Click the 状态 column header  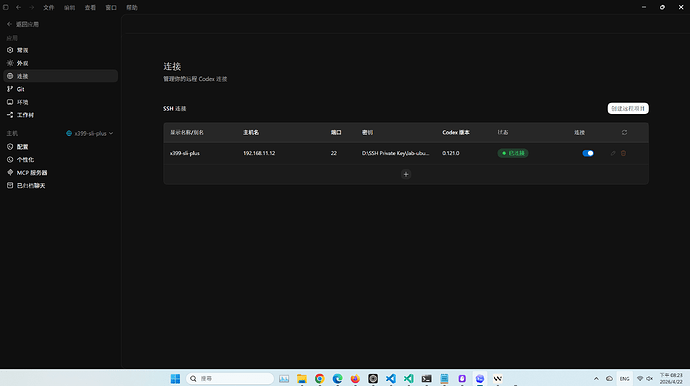tap(503, 132)
